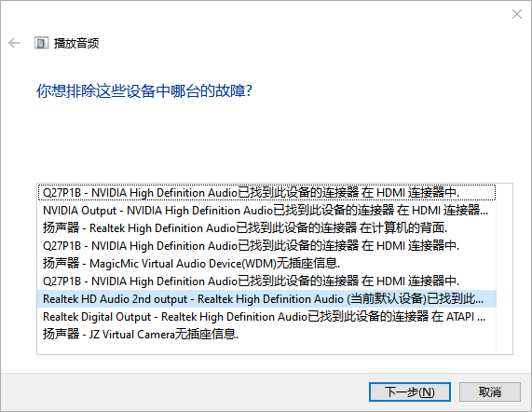
Task: Click the heading 你想排除这些设备中哪台的故障?
Action: click(x=144, y=91)
